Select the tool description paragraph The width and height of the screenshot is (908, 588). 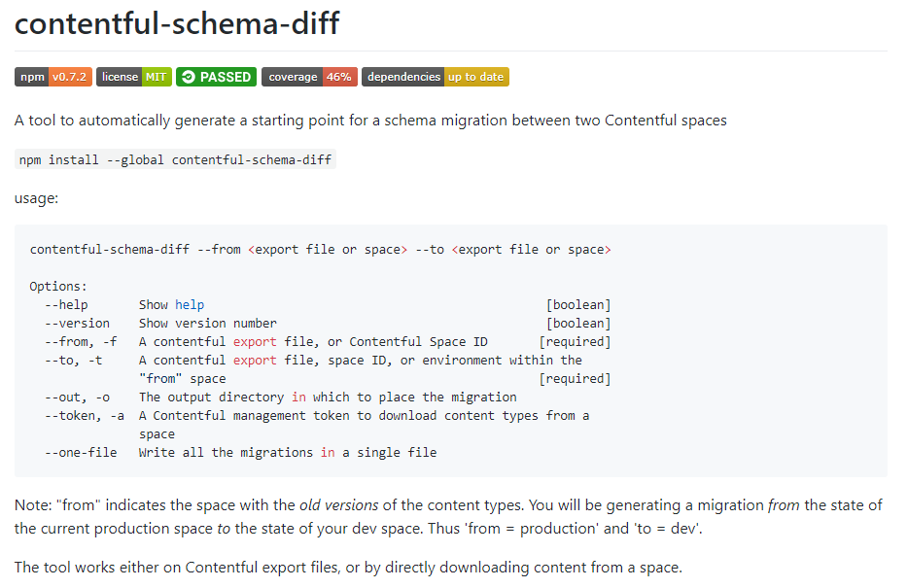click(370, 121)
